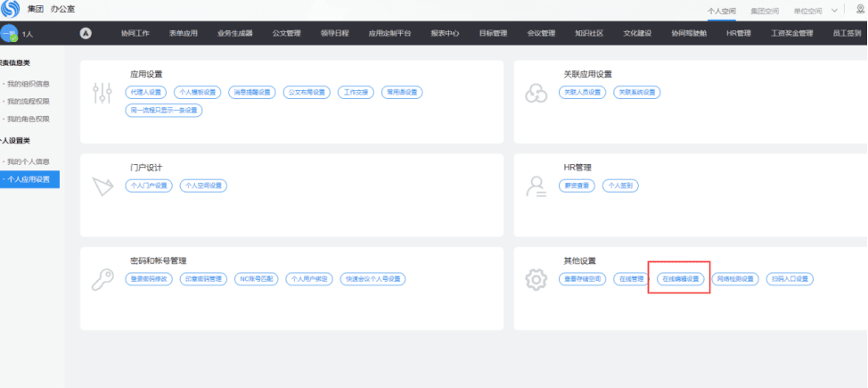Viewport: 868px width, 388px height.
Task: Click the gear icon in 其他设置 card
Action: click(x=536, y=279)
